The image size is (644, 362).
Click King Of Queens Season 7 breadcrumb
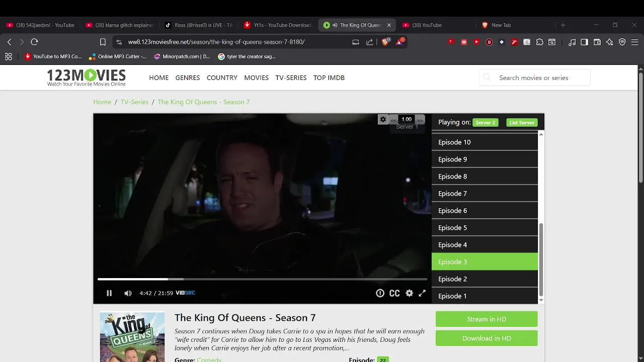click(x=204, y=102)
